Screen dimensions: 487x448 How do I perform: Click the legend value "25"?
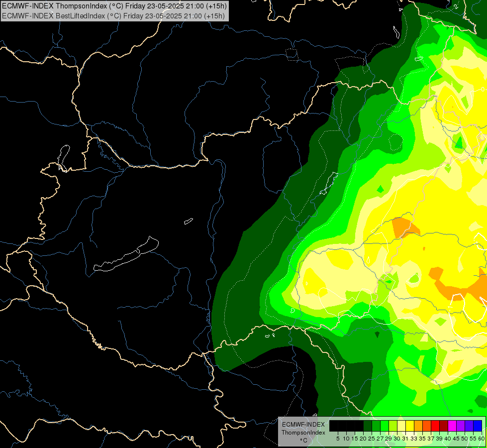pos(372,439)
